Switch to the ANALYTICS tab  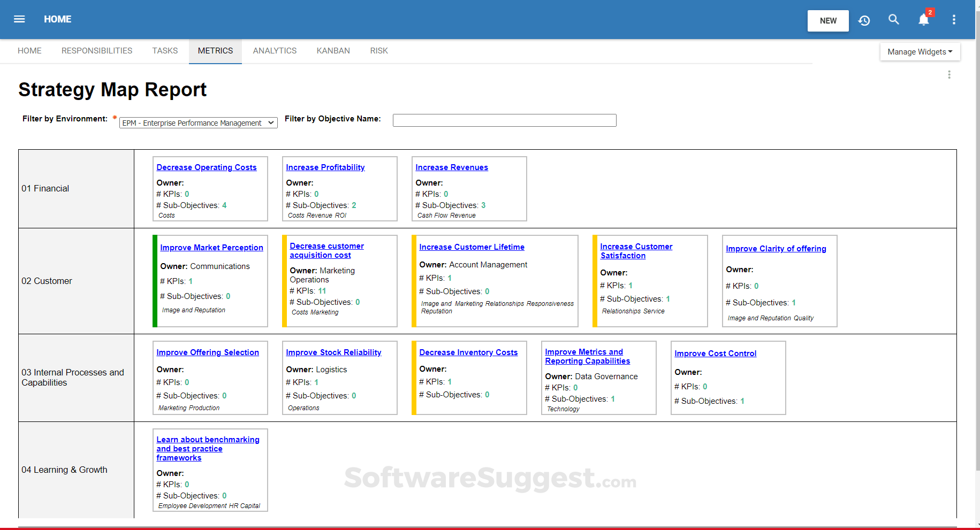tap(275, 50)
